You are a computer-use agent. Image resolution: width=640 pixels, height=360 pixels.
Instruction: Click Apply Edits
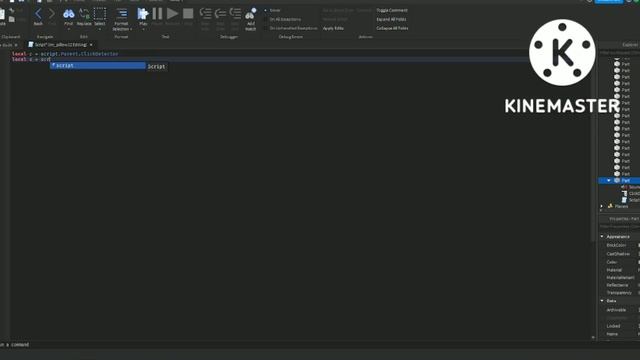[x=333, y=28]
